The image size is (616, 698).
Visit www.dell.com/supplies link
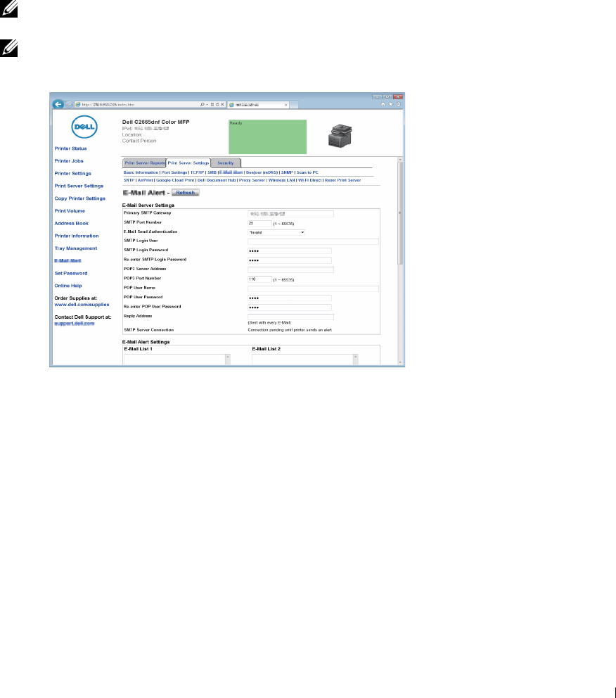coord(82,305)
